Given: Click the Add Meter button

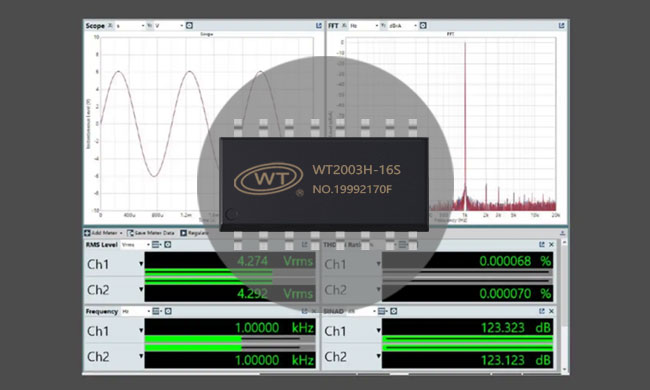Looking at the screenshot, I should (x=104, y=233).
